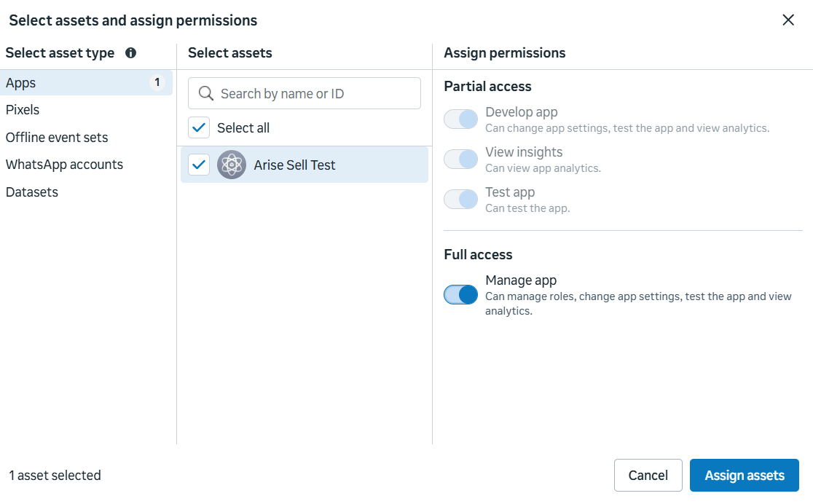The height and width of the screenshot is (504, 813).
Task: Click the Arise Sell Test app icon
Action: pyautogui.click(x=231, y=165)
